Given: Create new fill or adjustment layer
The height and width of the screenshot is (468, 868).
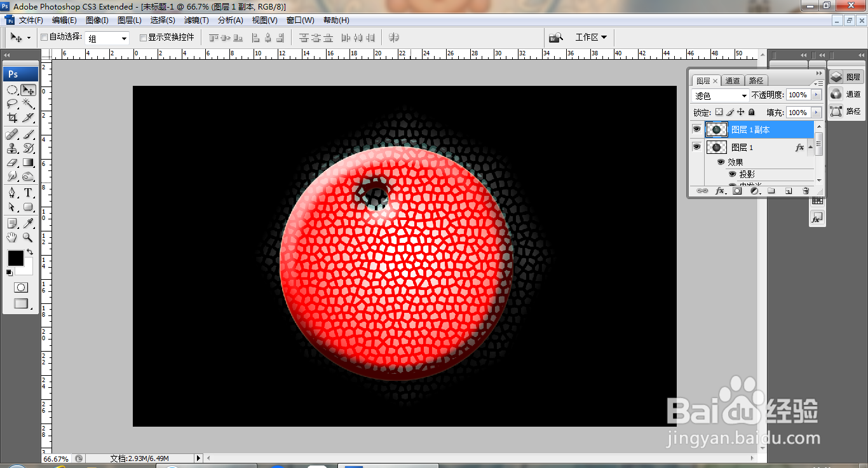Looking at the screenshot, I should click(x=754, y=191).
